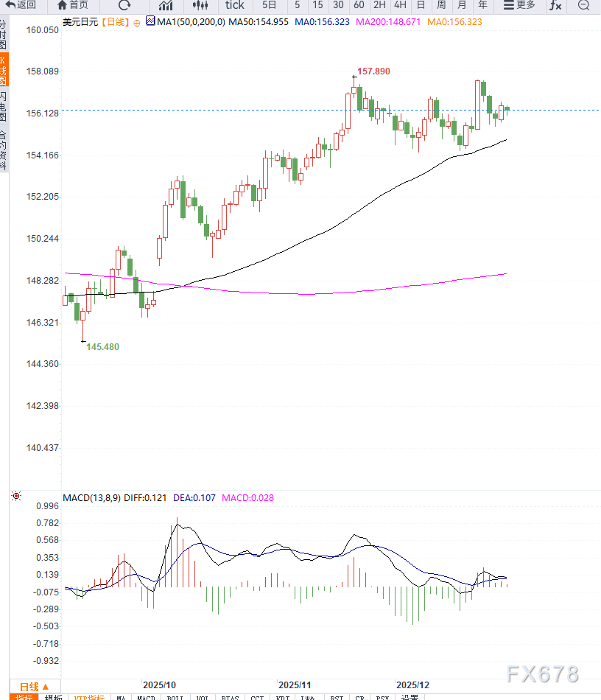This screenshot has width=601, height=700.
Task: Select the 60 minute timeframe
Action: click(x=359, y=5)
